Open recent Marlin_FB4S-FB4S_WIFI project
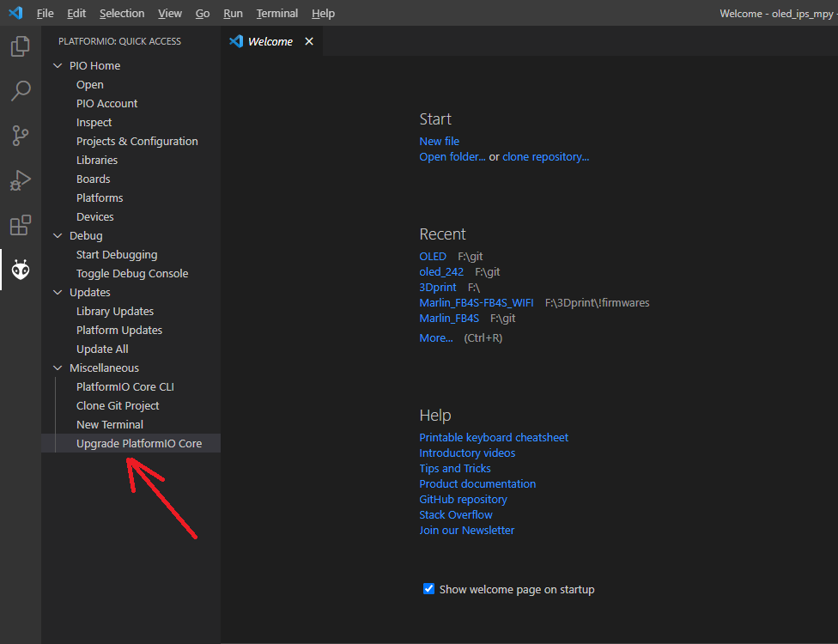838x644 pixels. coord(477,302)
